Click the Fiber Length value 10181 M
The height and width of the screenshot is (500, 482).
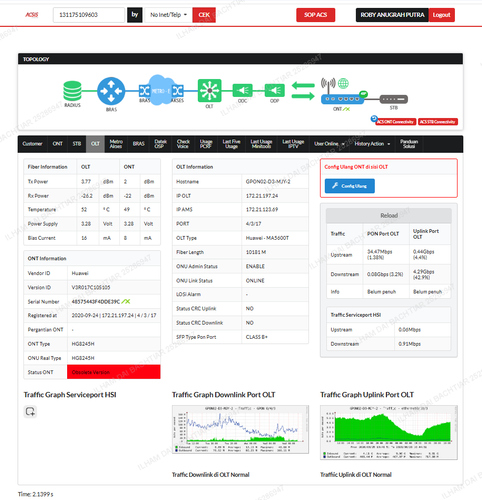(256, 252)
